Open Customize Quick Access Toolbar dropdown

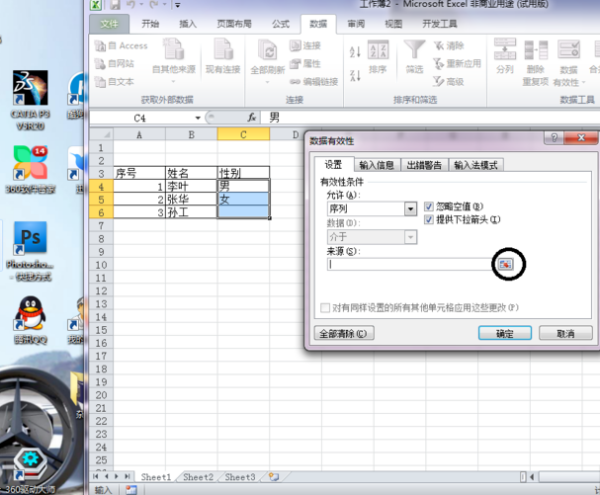178,5
